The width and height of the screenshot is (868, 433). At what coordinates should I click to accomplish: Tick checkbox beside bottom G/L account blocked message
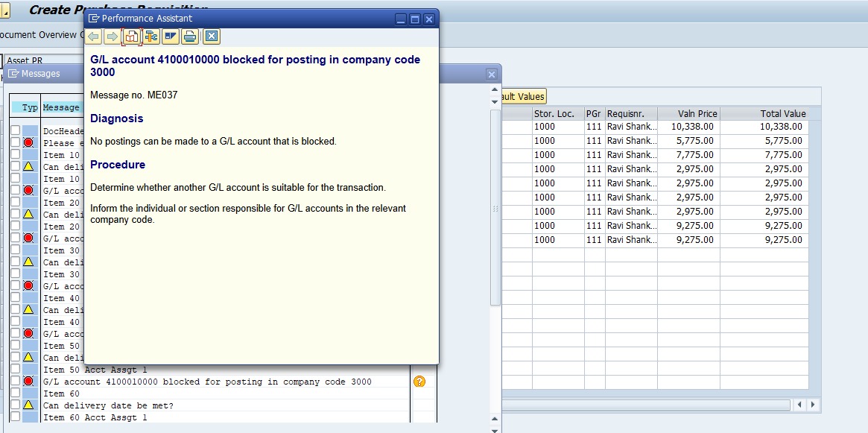tap(16, 381)
